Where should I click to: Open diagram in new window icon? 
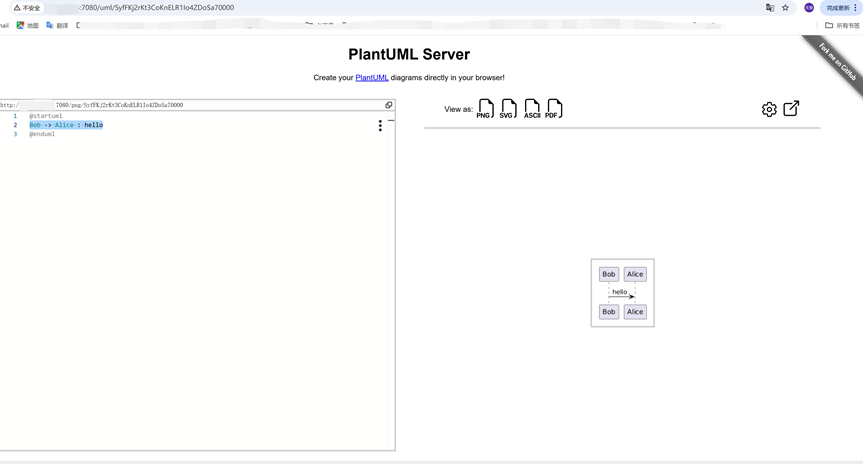pos(791,108)
